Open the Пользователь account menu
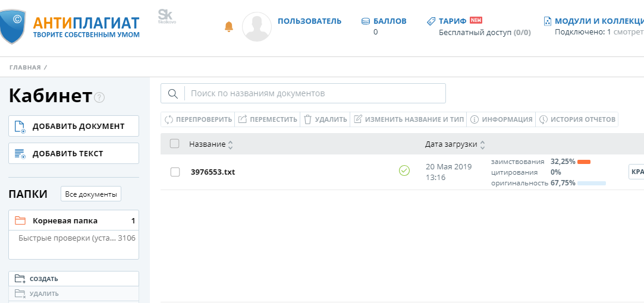The width and height of the screenshot is (644, 303). tap(309, 21)
